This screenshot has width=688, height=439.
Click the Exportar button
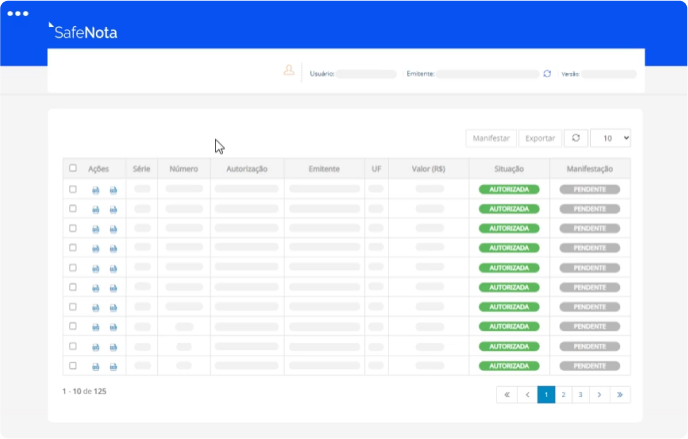[540, 138]
